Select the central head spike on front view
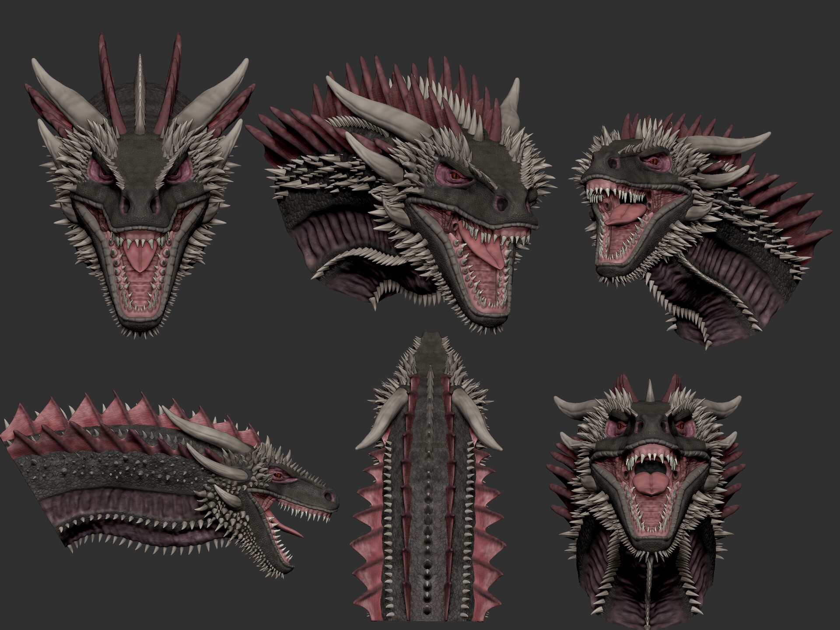840x630 pixels. (x=139, y=87)
